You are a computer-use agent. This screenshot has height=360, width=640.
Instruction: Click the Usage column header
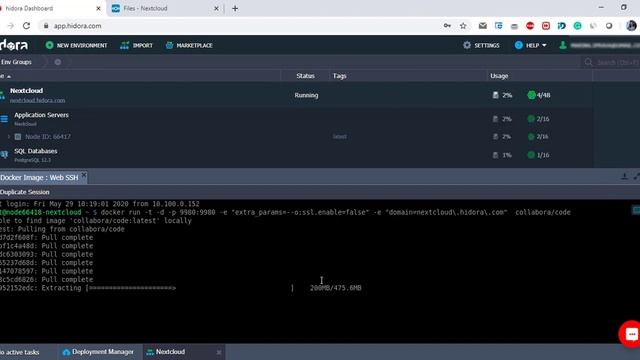pos(499,76)
